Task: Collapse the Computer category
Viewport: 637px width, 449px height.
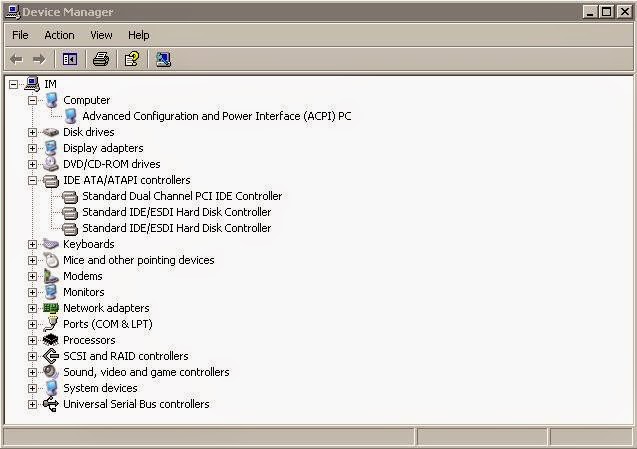Action: point(32,100)
